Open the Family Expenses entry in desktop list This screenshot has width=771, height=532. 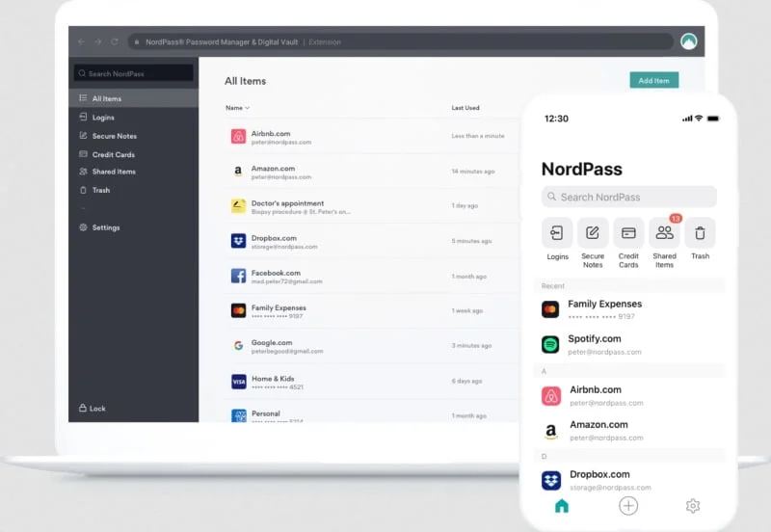pyautogui.click(x=373, y=310)
